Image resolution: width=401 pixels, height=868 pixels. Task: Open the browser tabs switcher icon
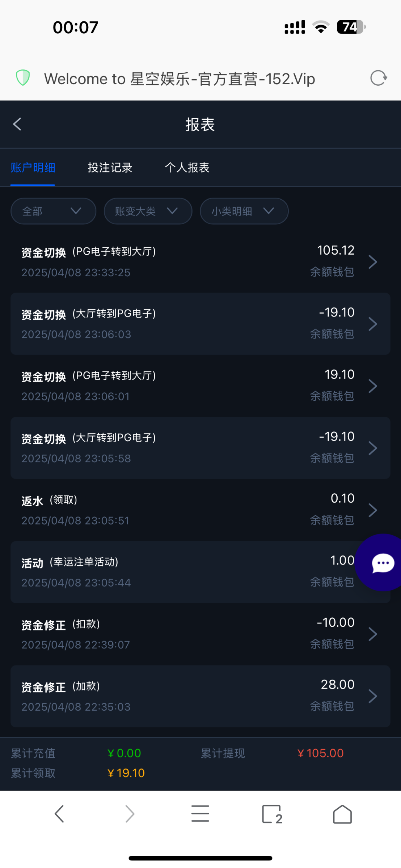point(271,814)
